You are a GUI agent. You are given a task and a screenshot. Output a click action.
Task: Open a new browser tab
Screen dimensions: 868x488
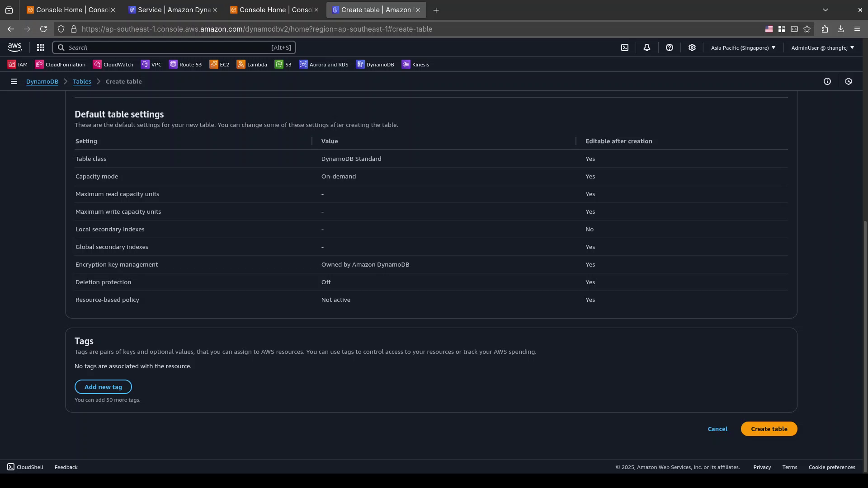pos(436,10)
